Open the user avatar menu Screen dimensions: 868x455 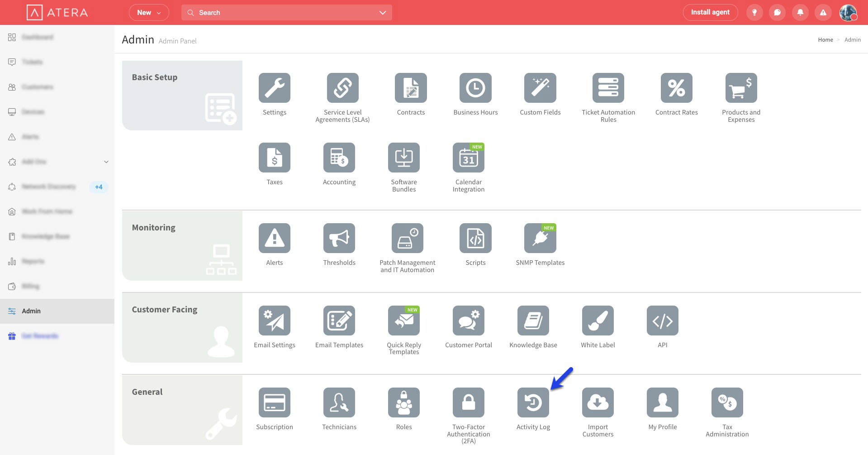point(848,13)
